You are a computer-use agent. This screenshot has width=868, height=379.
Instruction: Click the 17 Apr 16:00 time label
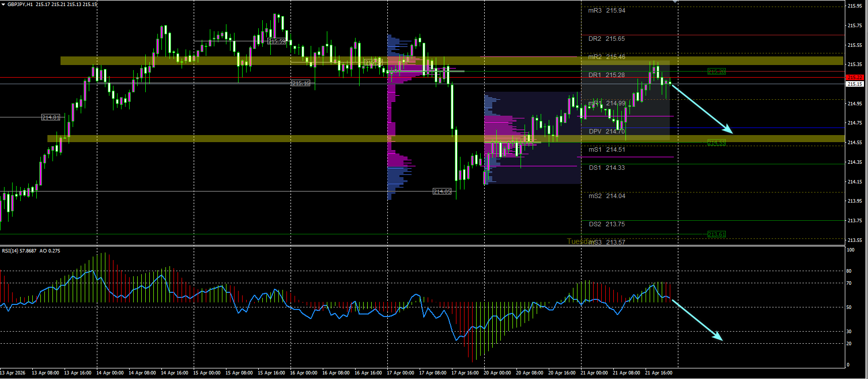click(x=465, y=373)
